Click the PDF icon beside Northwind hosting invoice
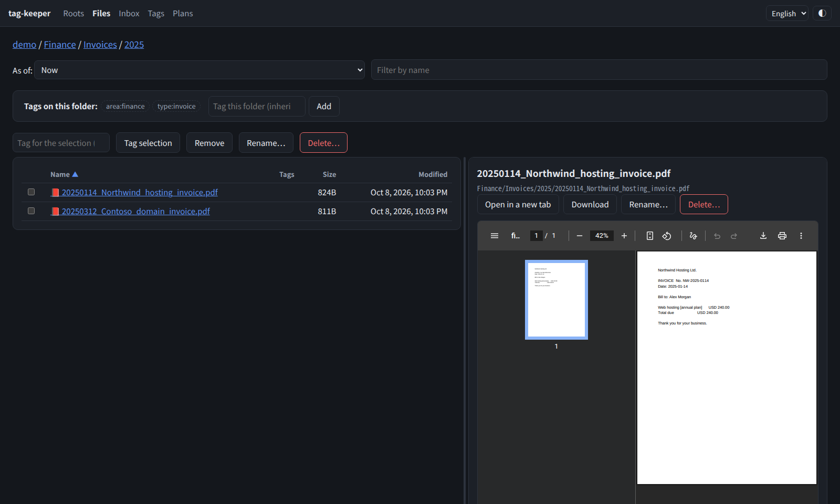The image size is (840, 504). 55,193
